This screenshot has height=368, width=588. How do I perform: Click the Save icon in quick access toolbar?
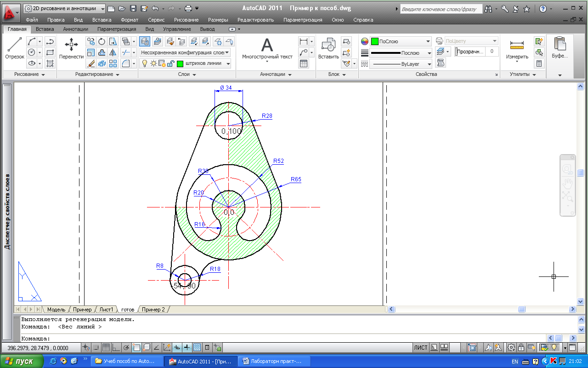coord(133,8)
